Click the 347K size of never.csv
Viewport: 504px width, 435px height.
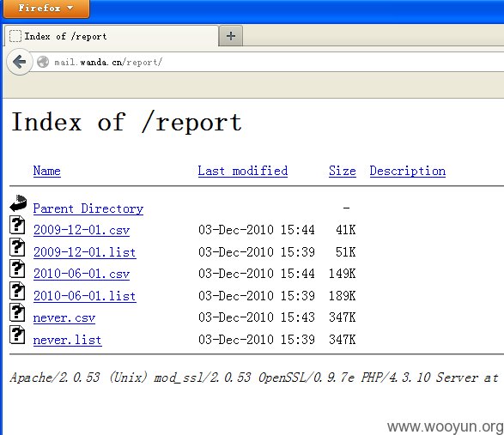pyautogui.click(x=343, y=317)
